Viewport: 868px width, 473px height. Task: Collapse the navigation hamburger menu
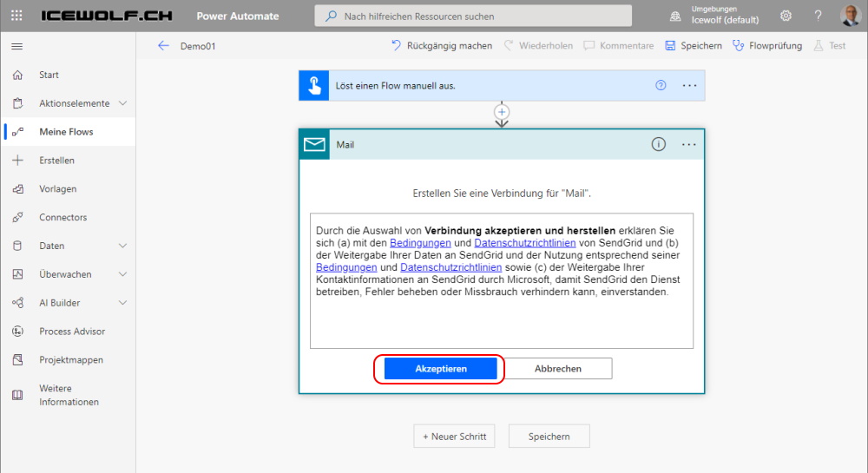pos(17,47)
